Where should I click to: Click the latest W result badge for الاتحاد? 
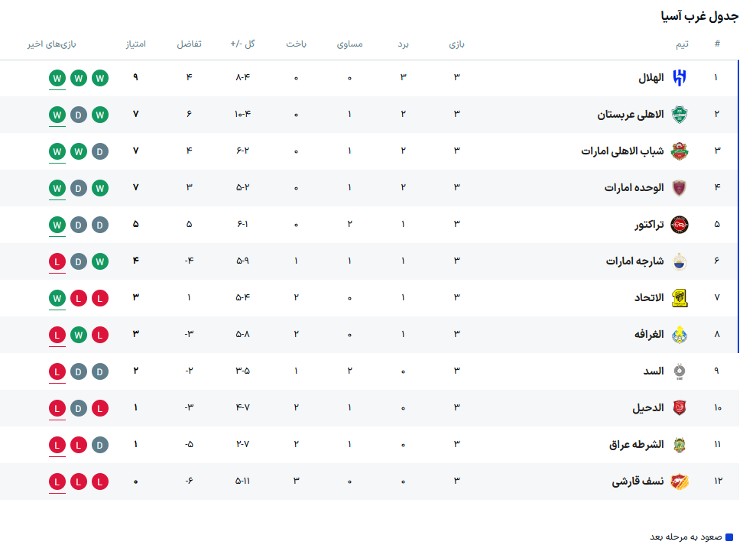(57, 297)
